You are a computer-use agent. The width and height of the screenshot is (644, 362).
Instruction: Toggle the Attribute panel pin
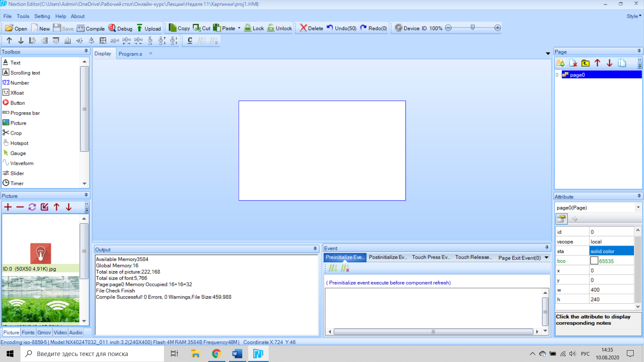tap(639, 196)
